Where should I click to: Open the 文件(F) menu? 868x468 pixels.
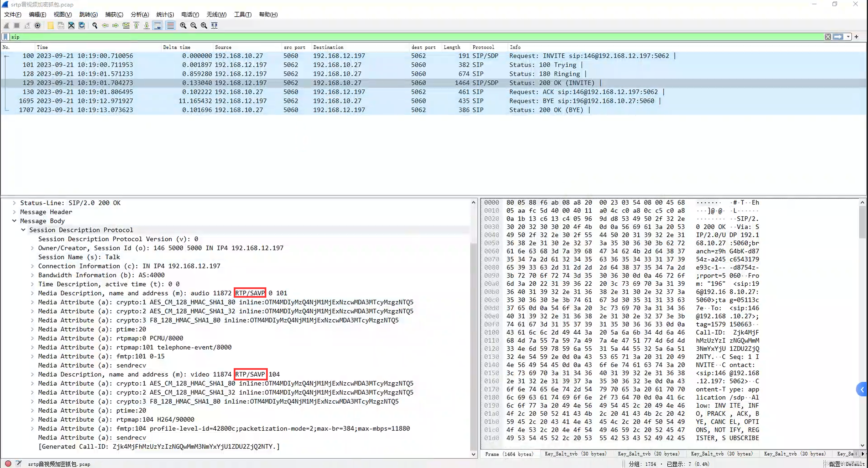pyautogui.click(x=13, y=14)
